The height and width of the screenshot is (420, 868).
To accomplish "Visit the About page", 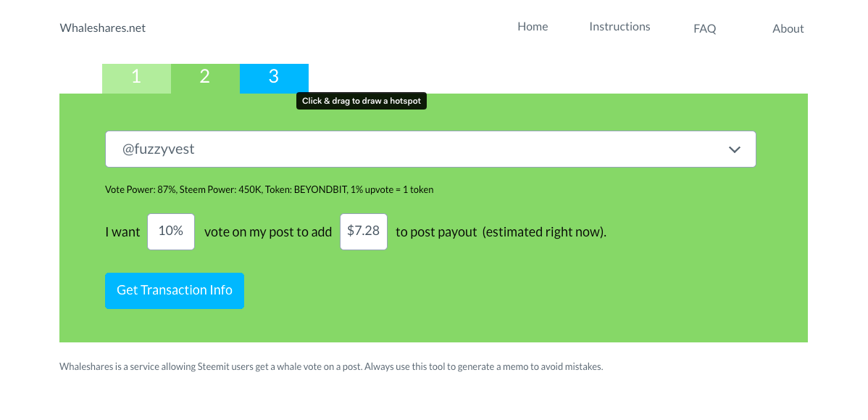I will coord(788,29).
